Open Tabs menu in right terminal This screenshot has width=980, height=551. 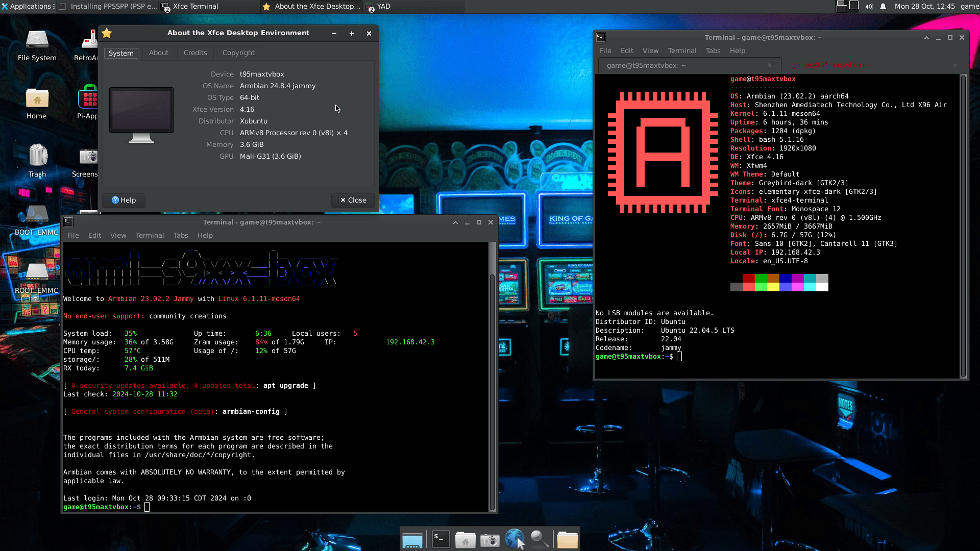713,51
